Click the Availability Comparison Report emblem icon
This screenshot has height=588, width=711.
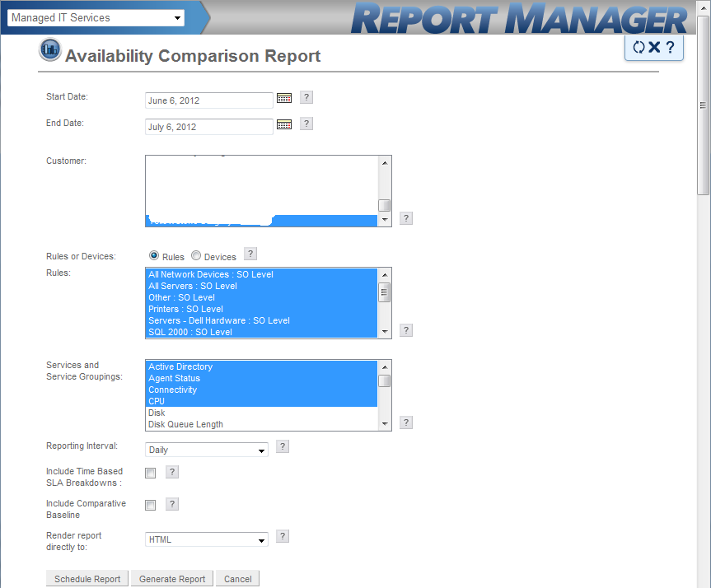49,49
